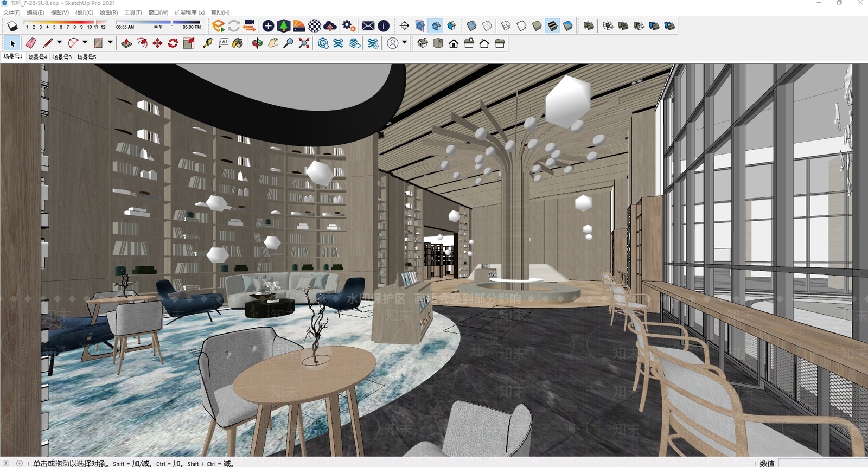This screenshot has height=467, width=868.
Task: Open the 3D Warehouse icon
Action: [x=323, y=43]
